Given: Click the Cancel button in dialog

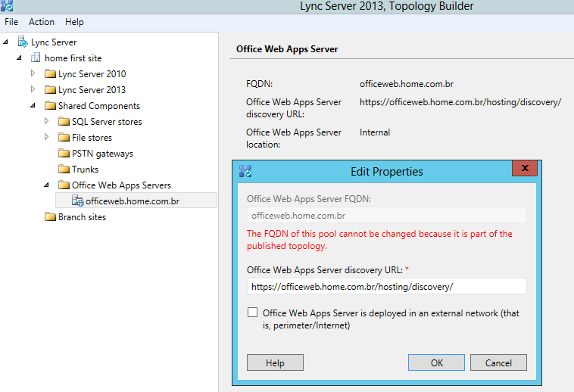Looking at the screenshot, I should (498, 363).
